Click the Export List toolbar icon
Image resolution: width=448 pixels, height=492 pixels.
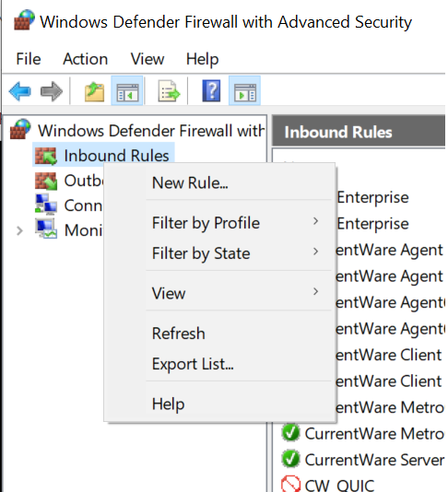(x=170, y=91)
